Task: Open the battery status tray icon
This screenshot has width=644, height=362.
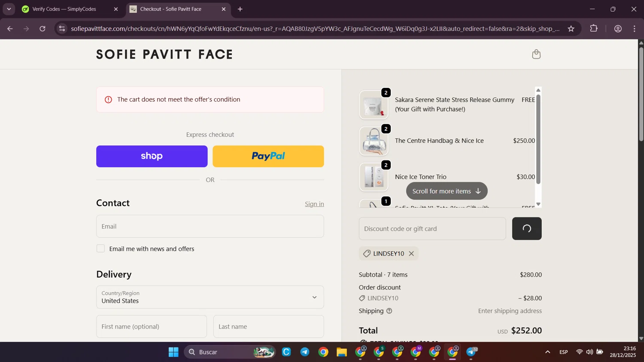Action: (600, 352)
